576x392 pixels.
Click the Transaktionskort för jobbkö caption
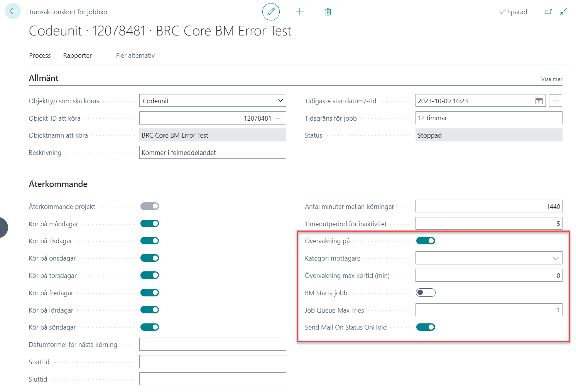point(68,12)
